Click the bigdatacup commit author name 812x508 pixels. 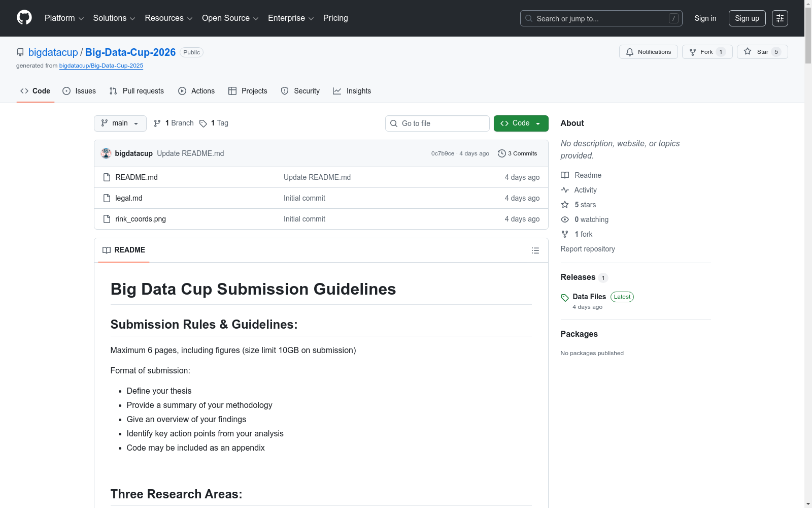pyautogui.click(x=134, y=153)
